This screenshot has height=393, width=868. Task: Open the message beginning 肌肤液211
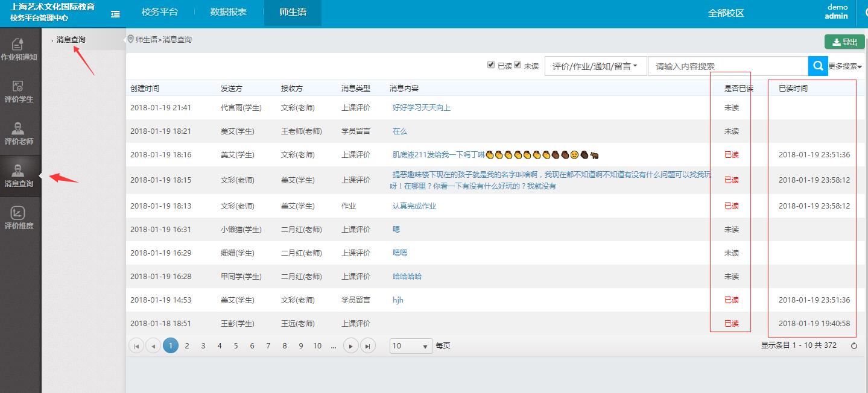495,155
